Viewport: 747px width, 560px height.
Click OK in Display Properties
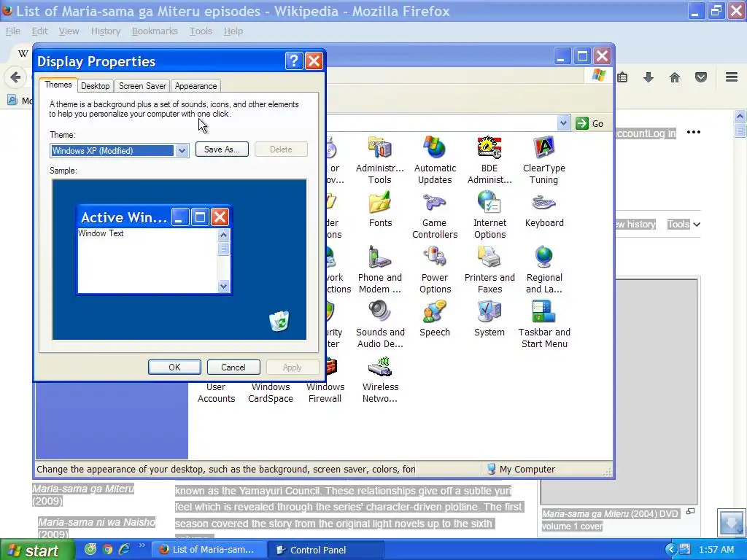(x=174, y=367)
